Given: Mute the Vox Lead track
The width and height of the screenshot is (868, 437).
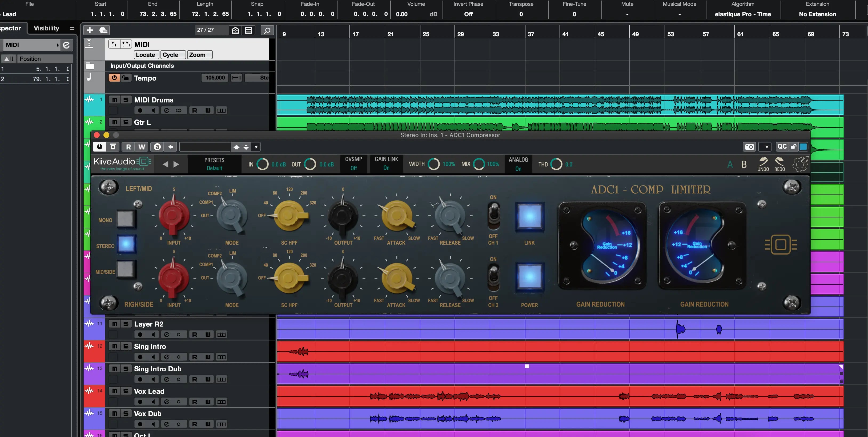Looking at the screenshot, I should [x=114, y=391].
